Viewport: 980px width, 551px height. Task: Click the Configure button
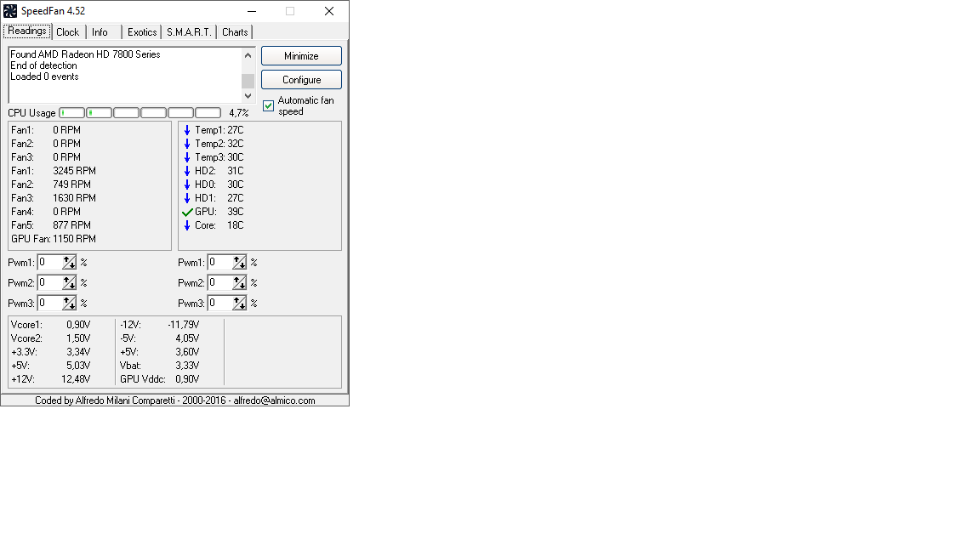tap(301, 79)
